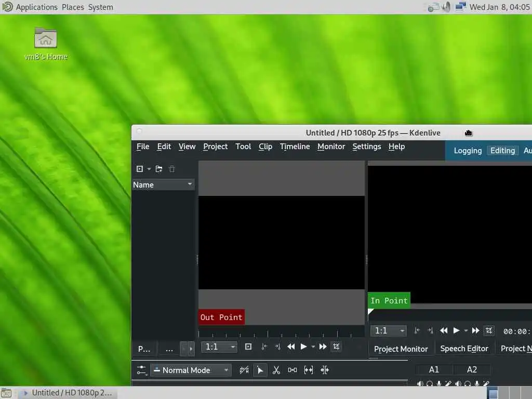532x399 pixels.
Task: Mute the A1 mixer channel
Action: [x=420, y=383]
